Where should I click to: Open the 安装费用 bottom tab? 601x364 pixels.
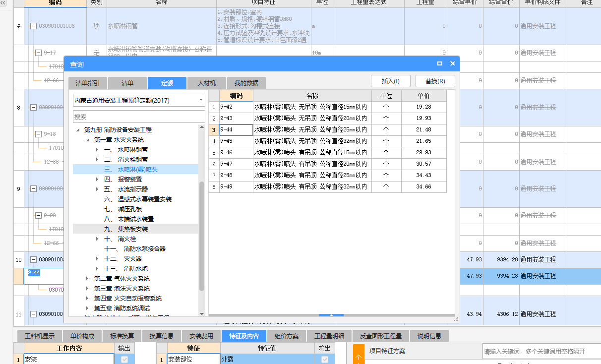pos(201,336)
